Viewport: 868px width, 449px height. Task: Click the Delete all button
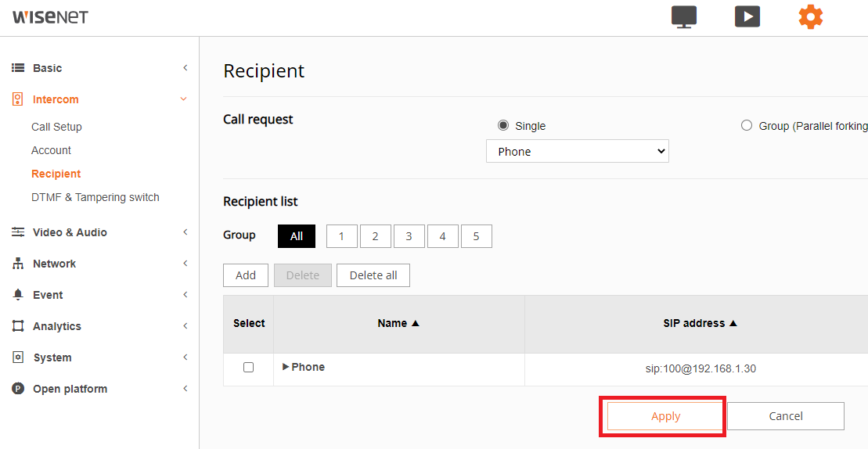pos(373,275)
